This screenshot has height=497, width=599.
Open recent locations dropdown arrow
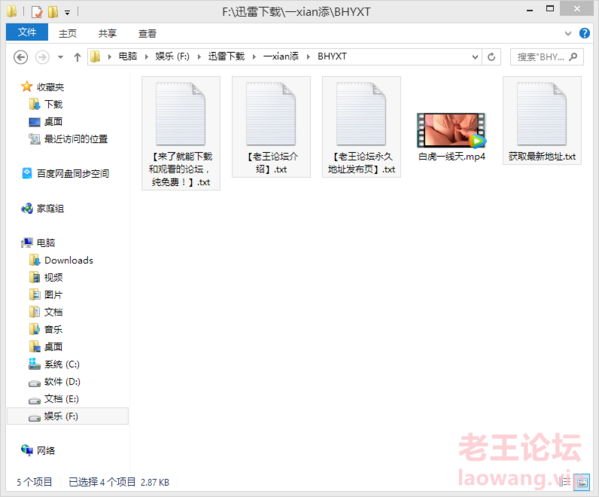pos(60,57)
